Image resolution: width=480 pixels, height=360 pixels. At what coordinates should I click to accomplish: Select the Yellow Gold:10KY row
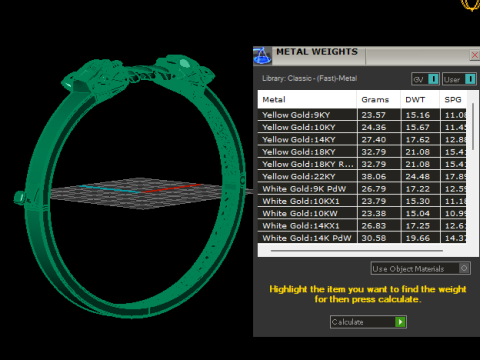pos(362,127)
